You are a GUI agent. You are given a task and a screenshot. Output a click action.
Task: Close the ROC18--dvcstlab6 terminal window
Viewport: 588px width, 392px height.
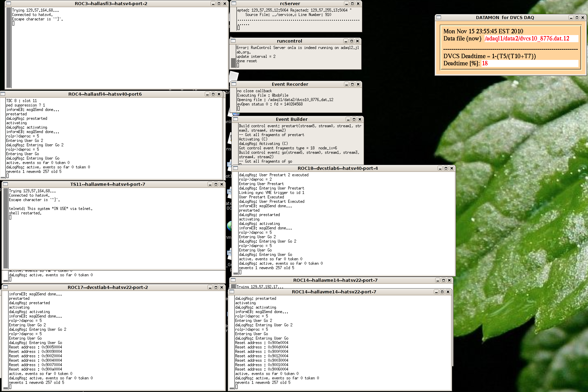coord(452,168)
